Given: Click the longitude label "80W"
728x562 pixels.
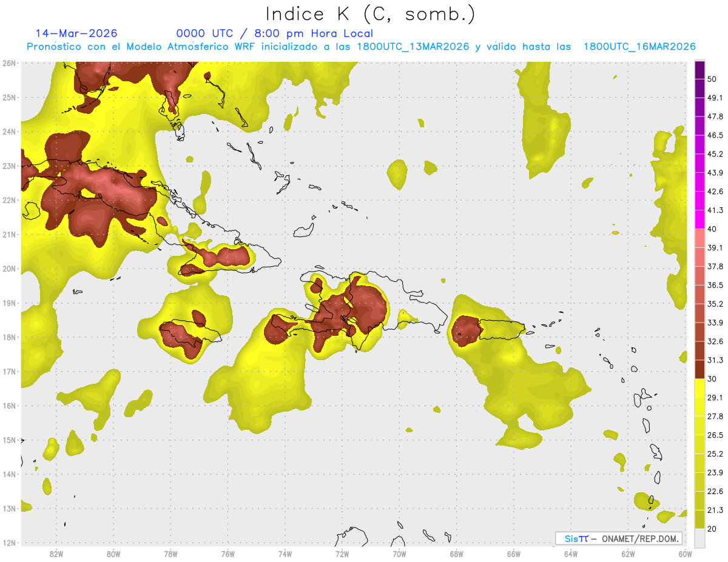Looking at the screenshot, I should point(113,554).
